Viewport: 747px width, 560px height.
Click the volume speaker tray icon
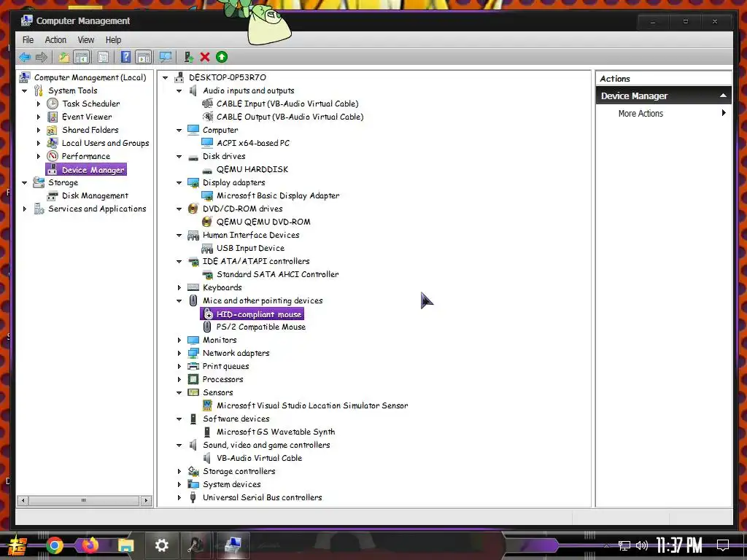pos(642,545)
